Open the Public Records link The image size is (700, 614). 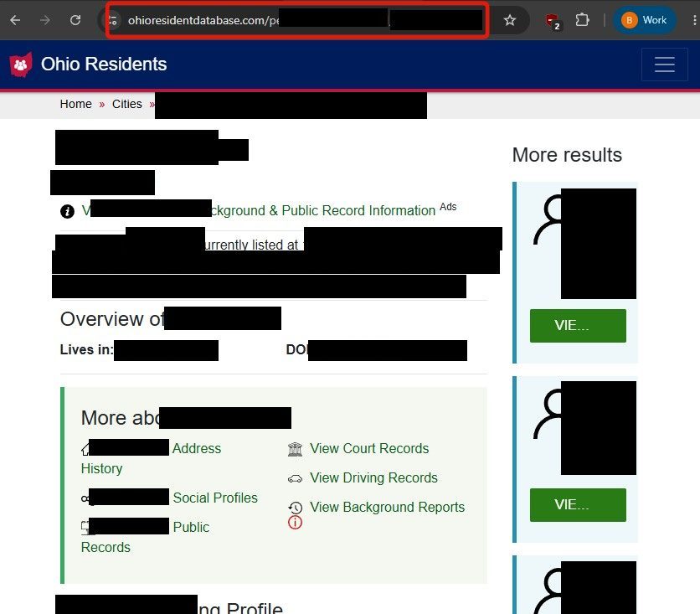tap(145, 537)
